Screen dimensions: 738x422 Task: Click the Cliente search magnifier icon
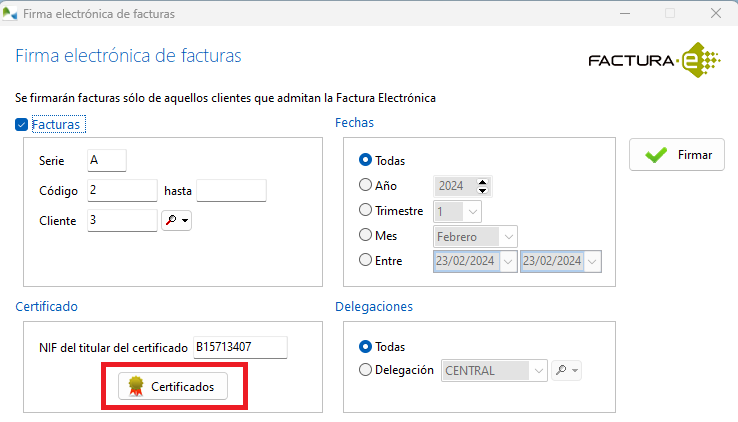[x=171, y=220]
